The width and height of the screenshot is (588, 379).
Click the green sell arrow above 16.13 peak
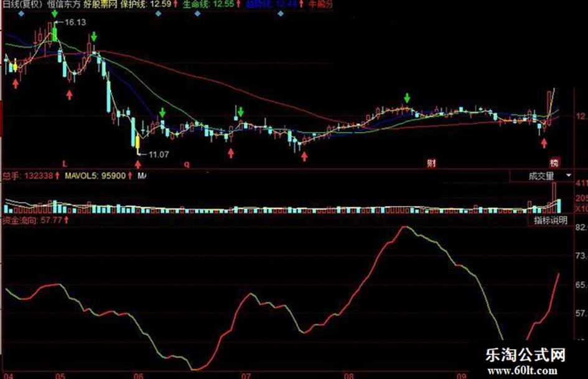pos(55,14)
